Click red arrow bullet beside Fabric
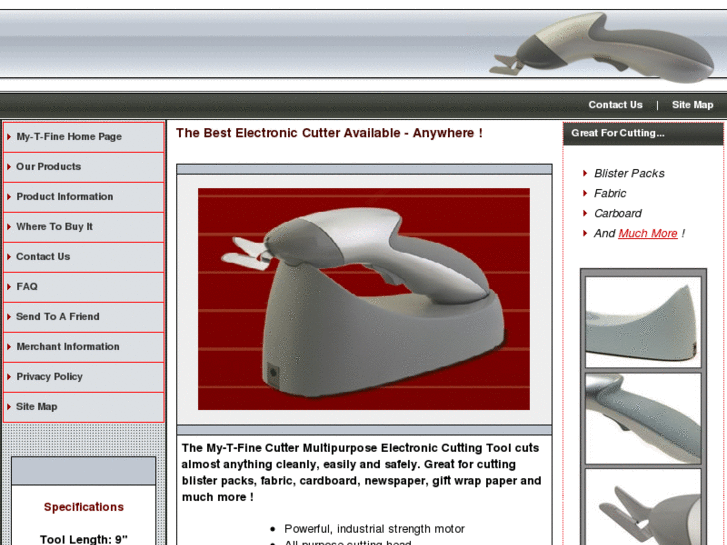This screenshot has height=545, width=727. (x=585, y=193)
